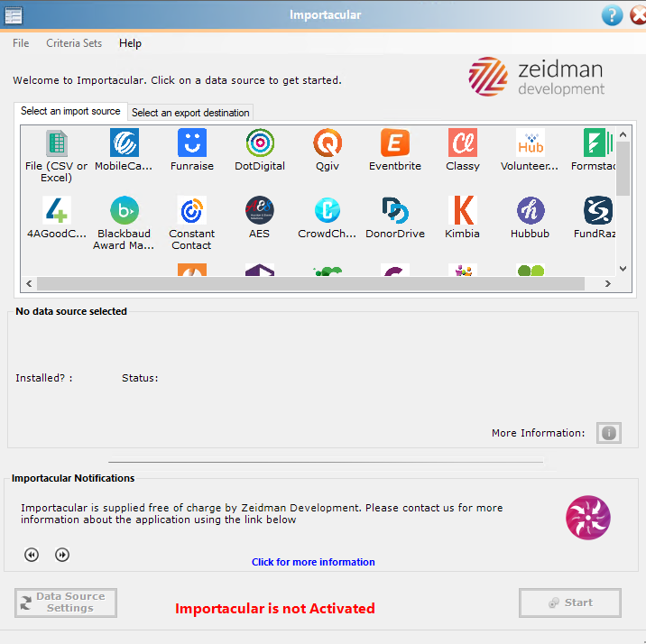646x644 pixels.
Task: Select the Classy import source
Action: pos(463,150)
